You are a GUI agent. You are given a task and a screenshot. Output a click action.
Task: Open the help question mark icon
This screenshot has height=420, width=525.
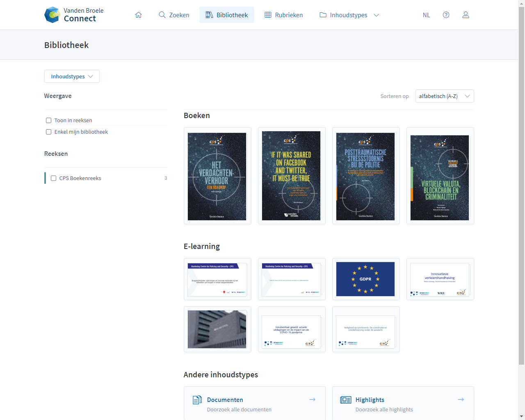click(446, 15)
